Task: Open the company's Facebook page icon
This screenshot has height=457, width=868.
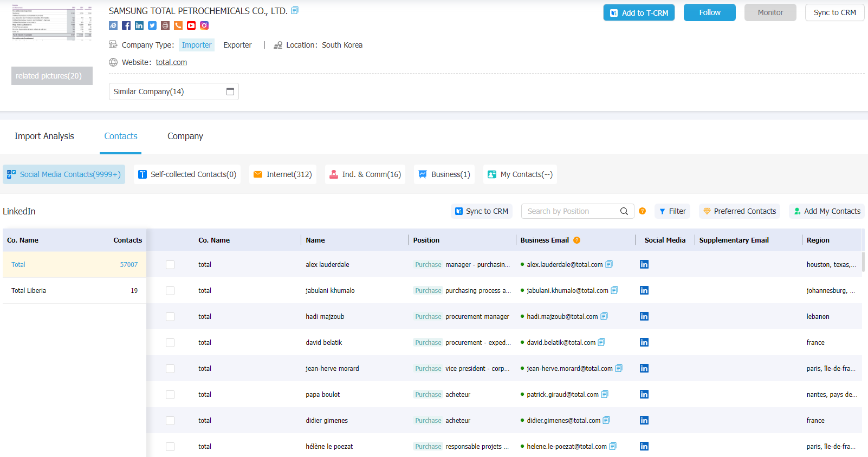Action: tap(126, 25)
